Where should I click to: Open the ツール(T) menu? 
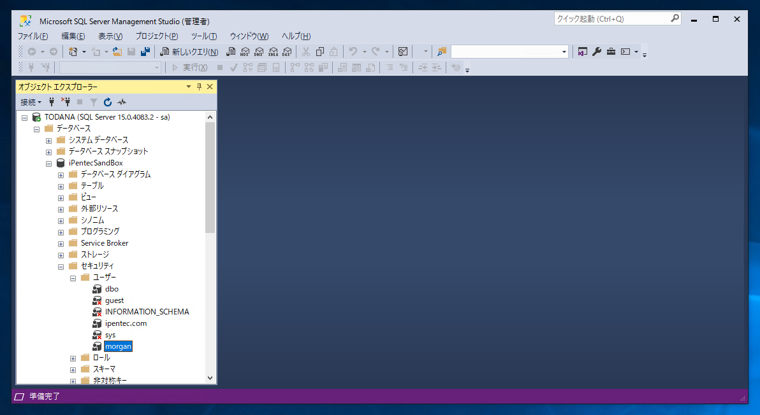click(204, 36)
